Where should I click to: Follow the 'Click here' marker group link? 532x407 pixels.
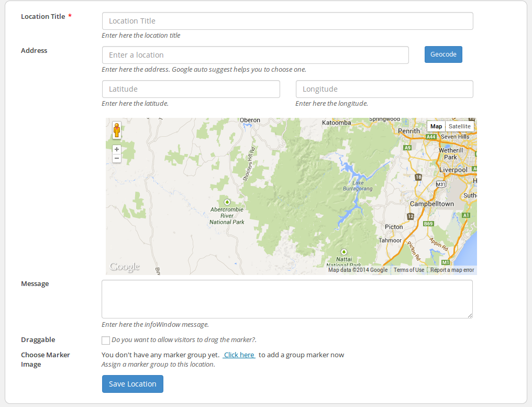tap(239, 355)
